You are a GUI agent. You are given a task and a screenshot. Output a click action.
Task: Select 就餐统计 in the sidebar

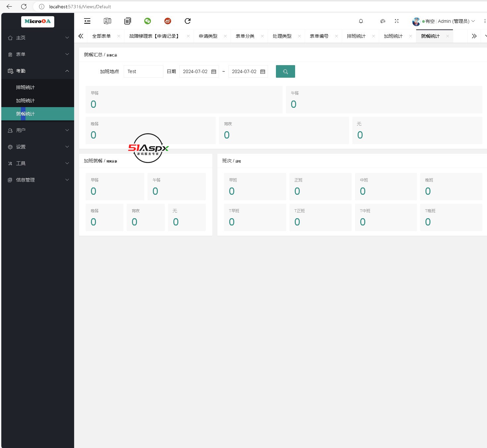[38, 114]
